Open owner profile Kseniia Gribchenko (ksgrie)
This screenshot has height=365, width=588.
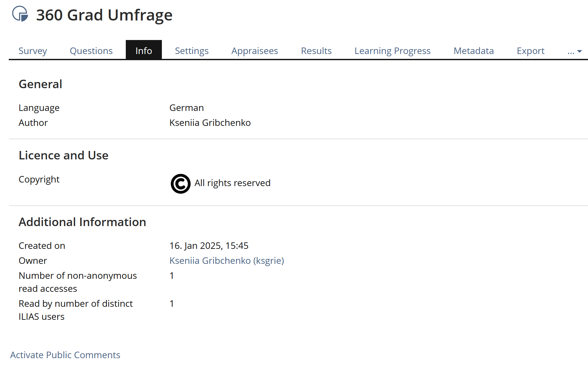click(x=227, y=261)
